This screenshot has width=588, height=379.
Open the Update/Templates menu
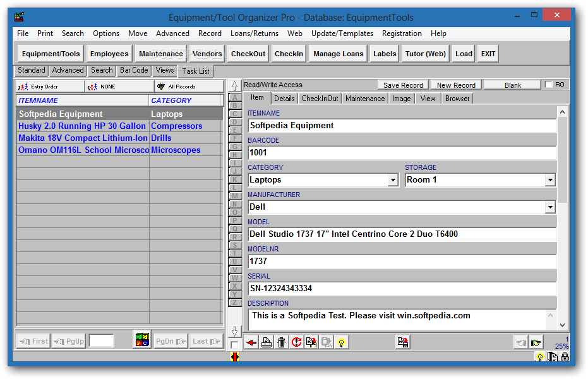pos(342,33)
